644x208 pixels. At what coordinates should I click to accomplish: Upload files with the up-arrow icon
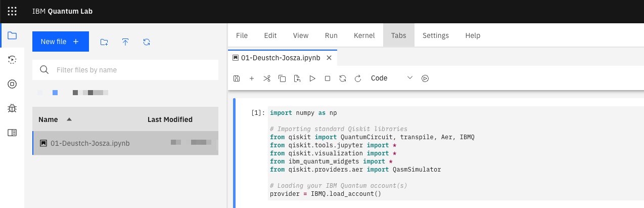(x=125, y=42)
